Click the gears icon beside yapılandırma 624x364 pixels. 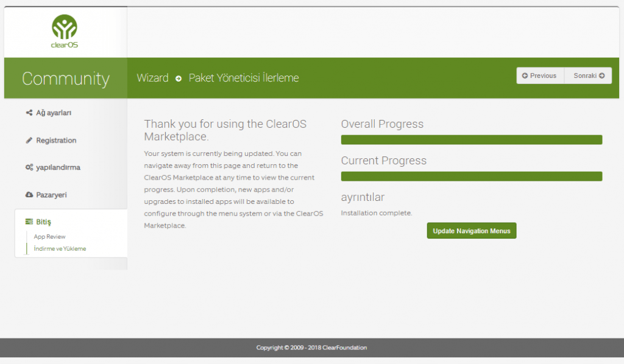pos(29,167)
